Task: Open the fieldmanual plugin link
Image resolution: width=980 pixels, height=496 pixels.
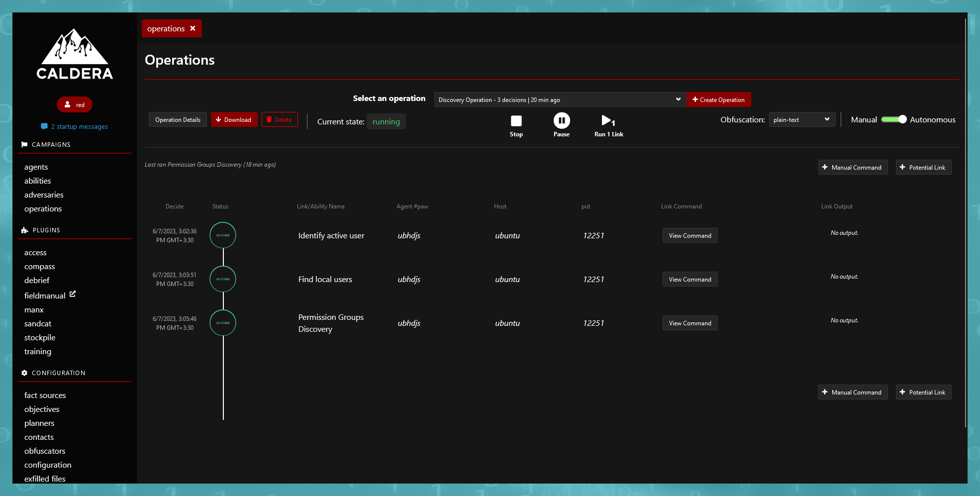Action: pyautogui.click(x=45, y=295)
